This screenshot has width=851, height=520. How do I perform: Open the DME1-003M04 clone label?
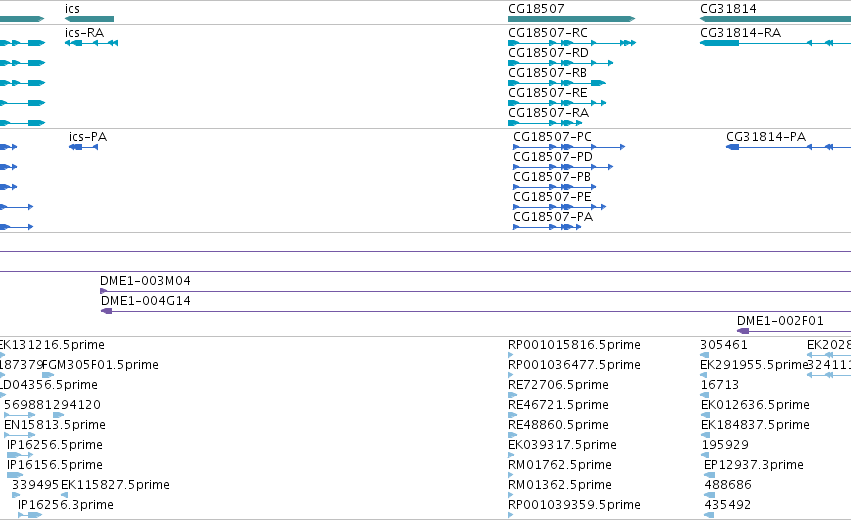(145, 281)
